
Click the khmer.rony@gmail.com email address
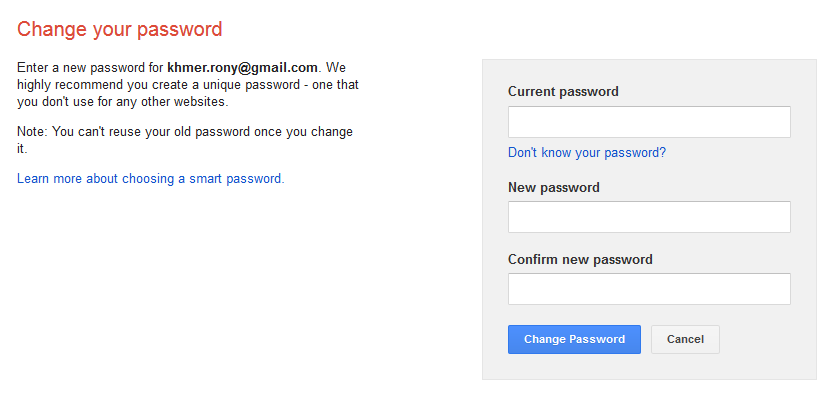[242, 68]
